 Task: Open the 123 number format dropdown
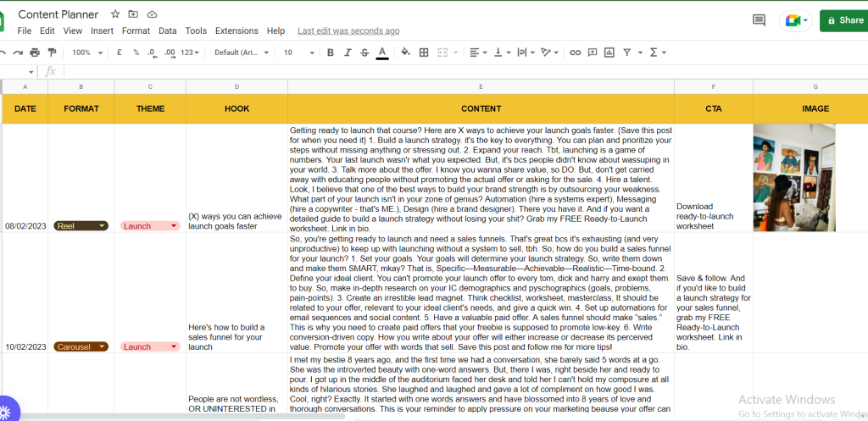pyautogui.click(x=190, y=53)
